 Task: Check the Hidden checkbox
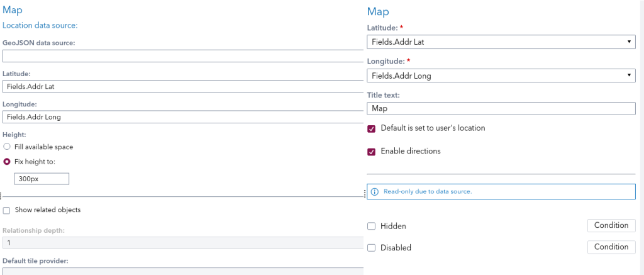point(372,226)
